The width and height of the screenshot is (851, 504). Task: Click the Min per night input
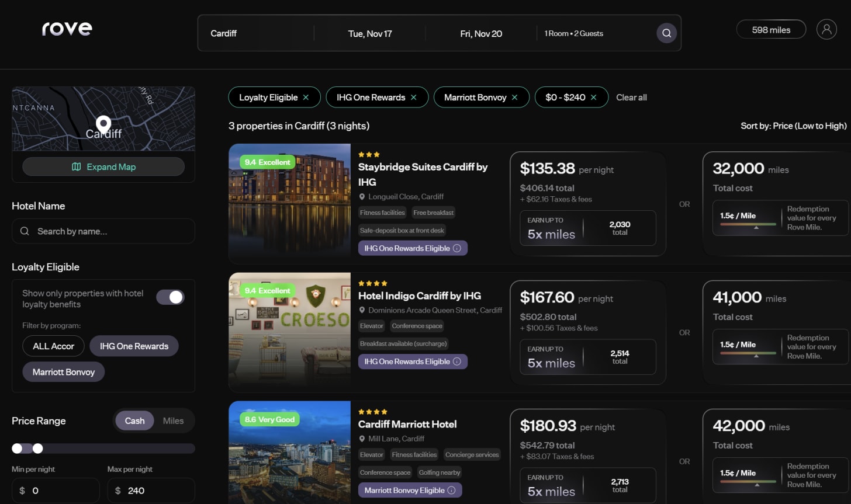(56, 491)
